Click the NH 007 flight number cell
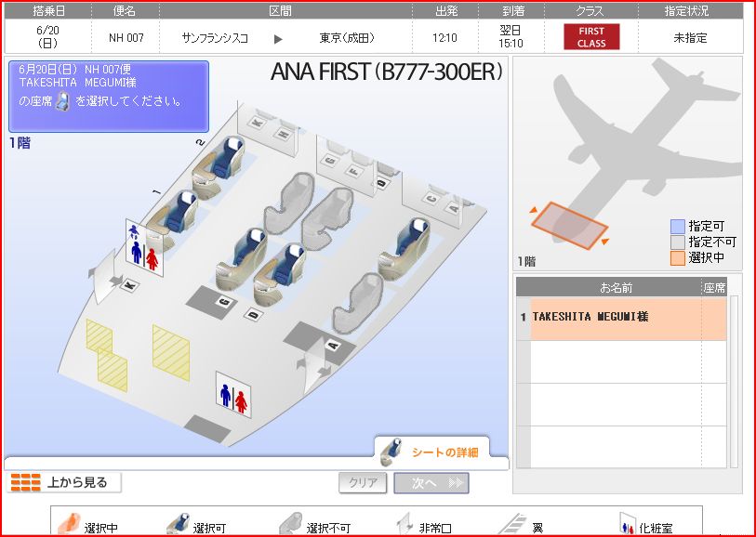 pyautogui.click(x=126, y=37)
